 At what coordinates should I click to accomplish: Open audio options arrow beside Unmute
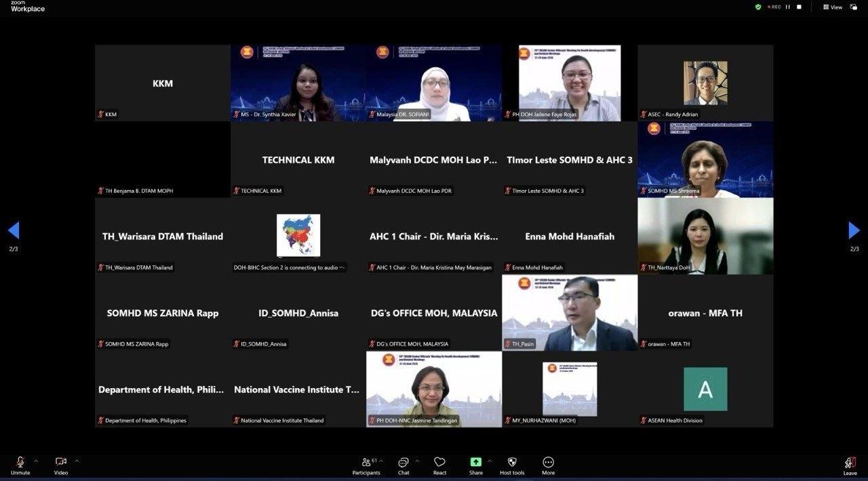point(36,461)
